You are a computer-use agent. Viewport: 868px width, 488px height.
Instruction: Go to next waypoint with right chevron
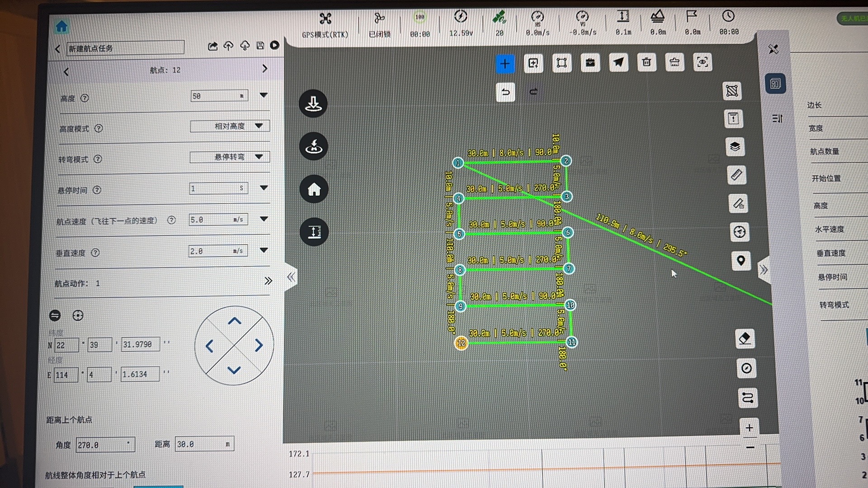click(x=265, y=69)
